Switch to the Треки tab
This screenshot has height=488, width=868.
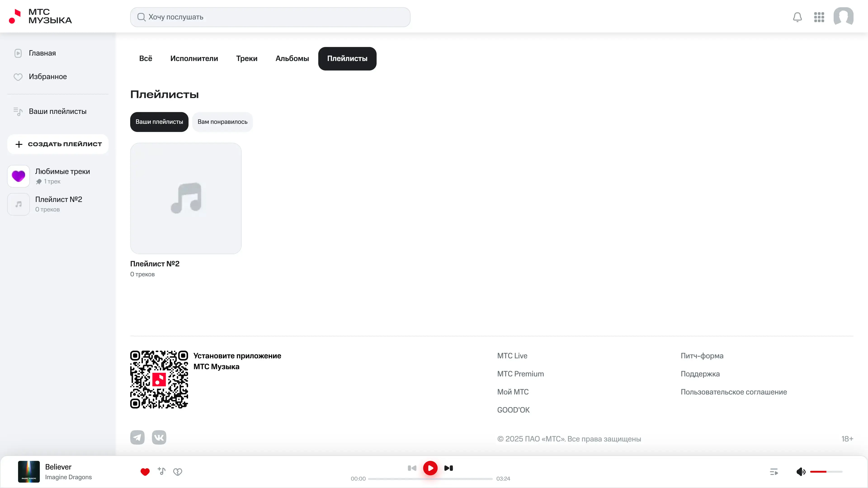click(247, 59)
